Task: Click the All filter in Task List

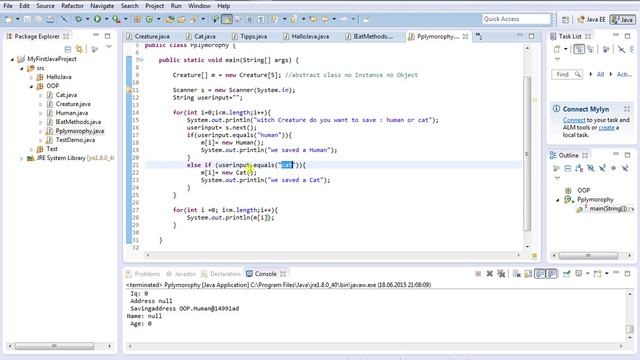Action: (x=600, y=74)
